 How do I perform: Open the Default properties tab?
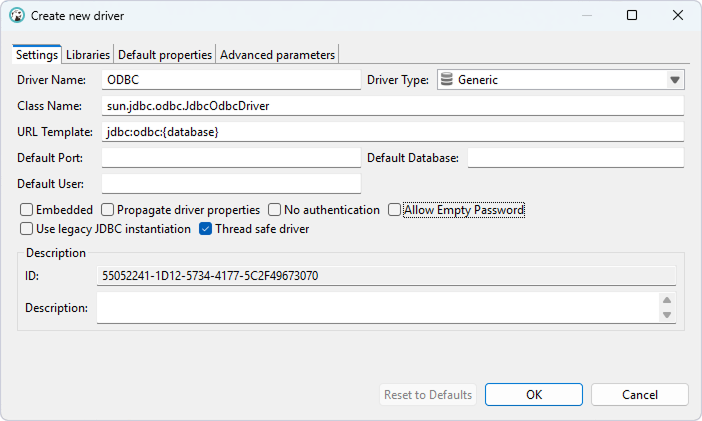coord(165,55)
